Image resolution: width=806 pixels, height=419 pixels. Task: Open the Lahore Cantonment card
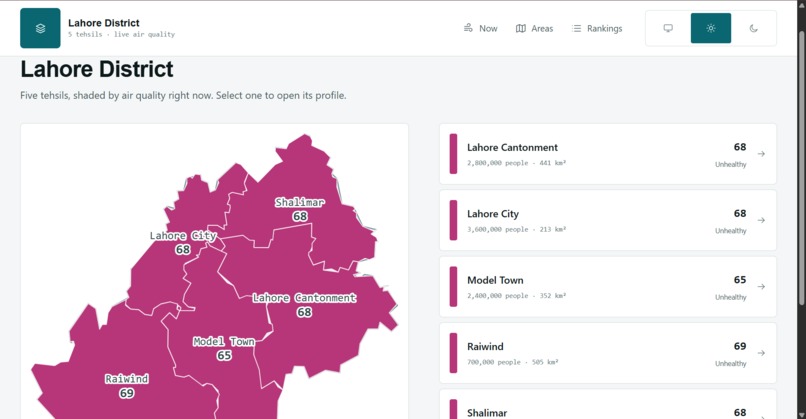608,154
